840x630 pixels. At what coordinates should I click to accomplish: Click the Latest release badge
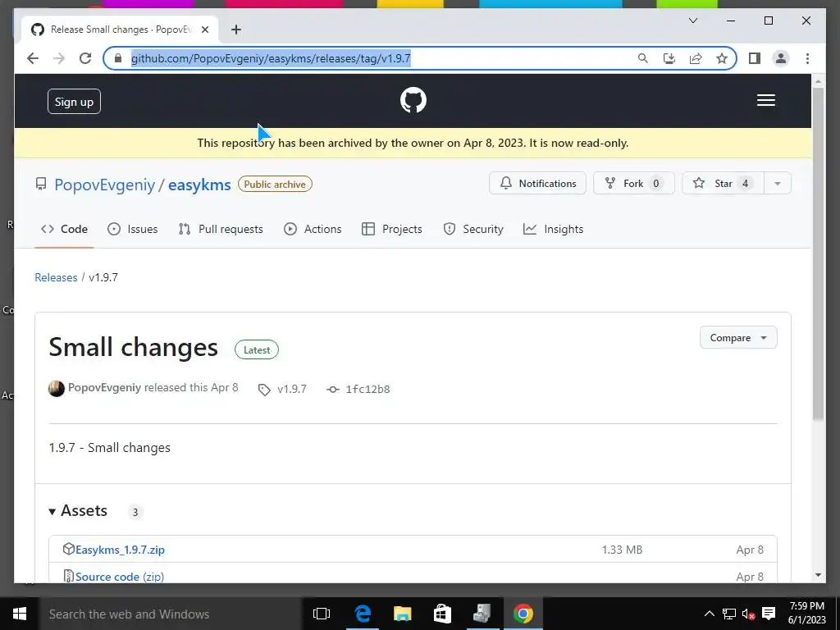coord(257,349)
